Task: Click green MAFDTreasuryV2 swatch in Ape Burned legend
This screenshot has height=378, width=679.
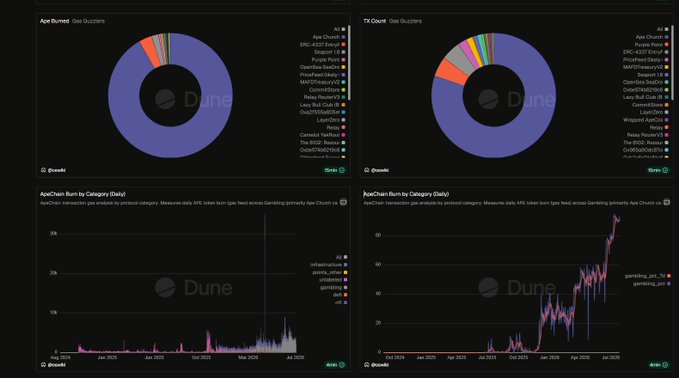Action: pyautogui.click(x=343, y=82)
